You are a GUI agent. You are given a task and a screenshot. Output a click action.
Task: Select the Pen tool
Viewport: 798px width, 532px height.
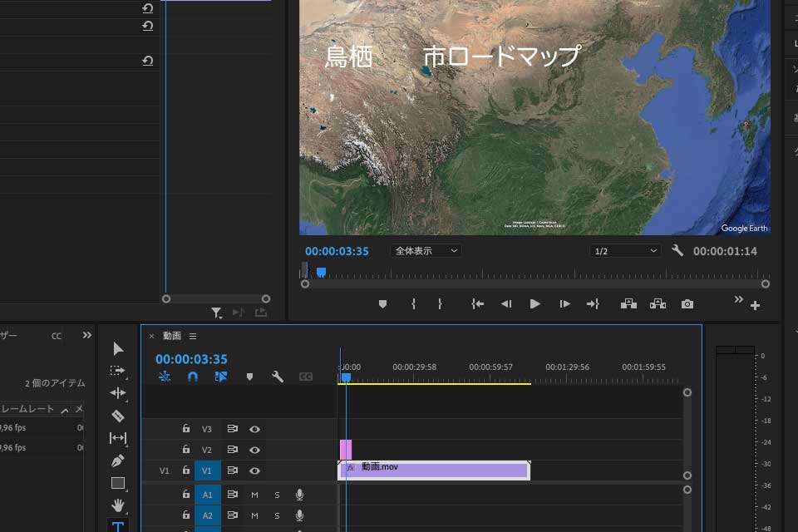[x=118, y=461]
